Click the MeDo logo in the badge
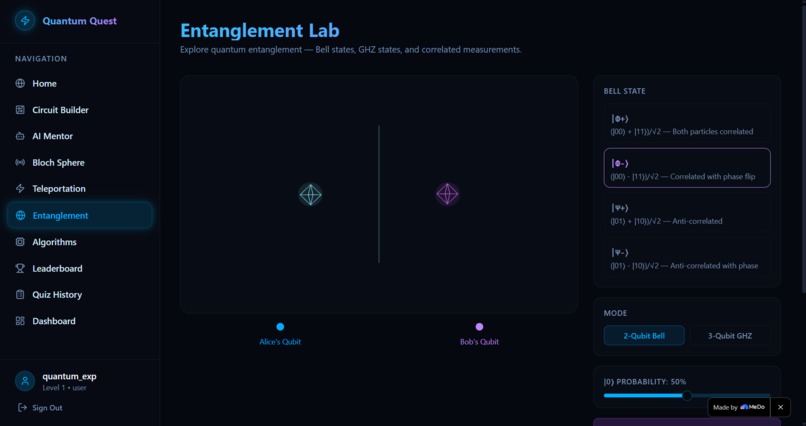This screenshot has width=806, height=426. click(x=753, y=407)
